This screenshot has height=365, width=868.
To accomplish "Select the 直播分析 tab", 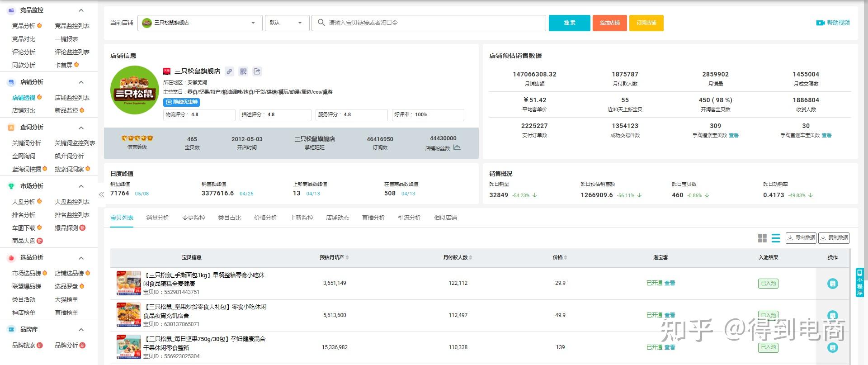I will [373, 218].
